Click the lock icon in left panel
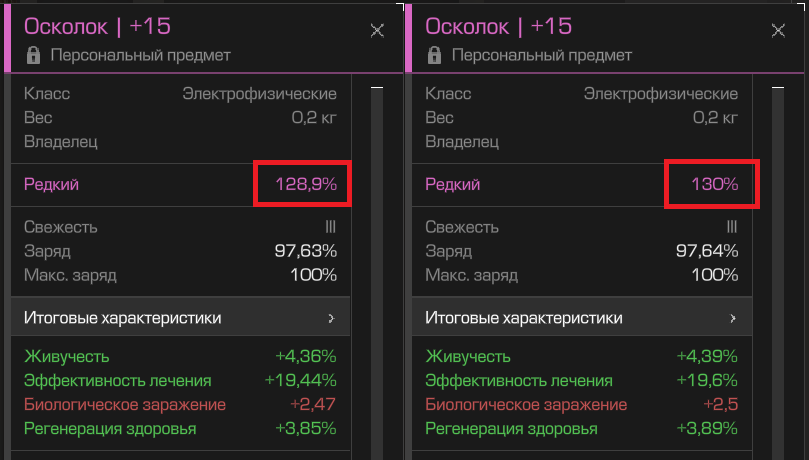 [34, 55]
